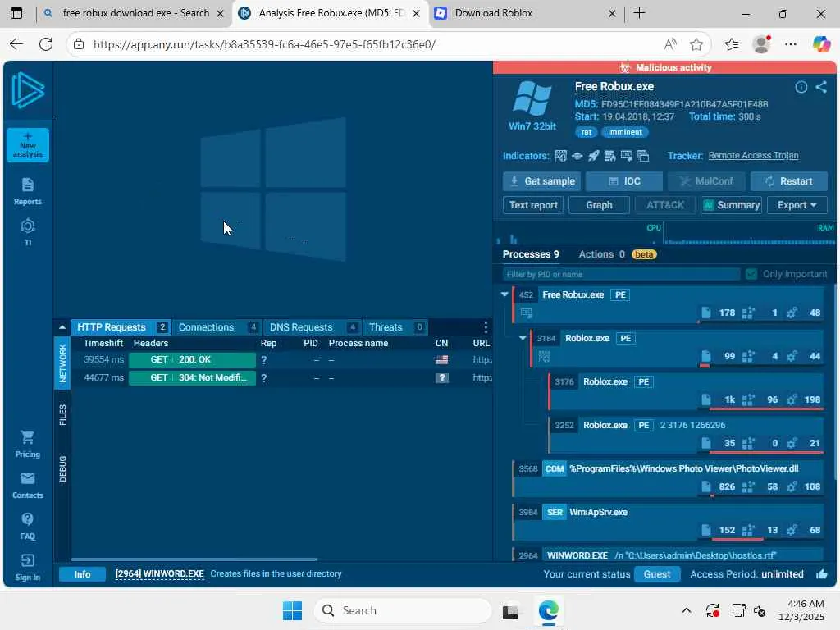Click the horizontal scrollbar under HTTP requests
Screen dimensions: 840x630
tap(194, 559)
